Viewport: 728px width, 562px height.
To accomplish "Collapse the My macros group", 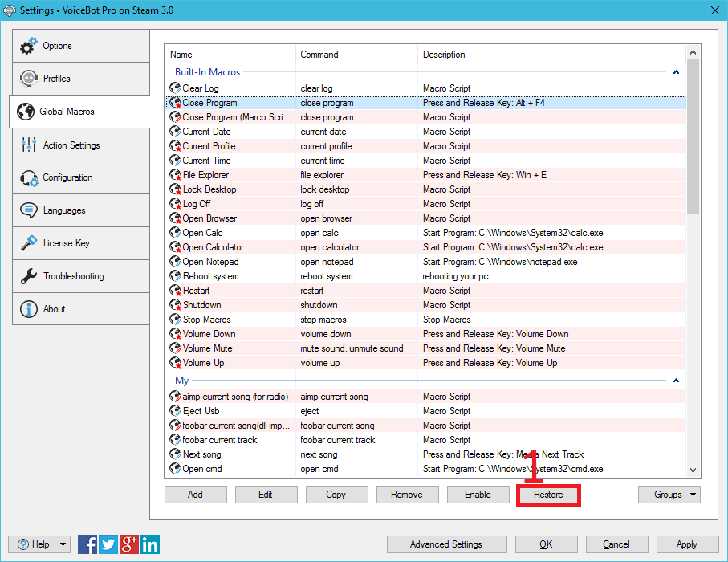I will [676, 381].
